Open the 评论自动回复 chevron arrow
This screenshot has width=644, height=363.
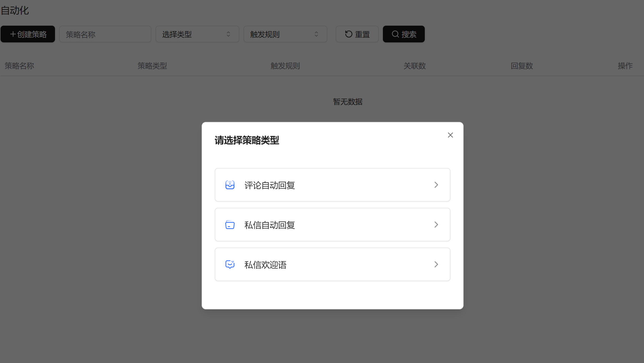click(436, 185)
